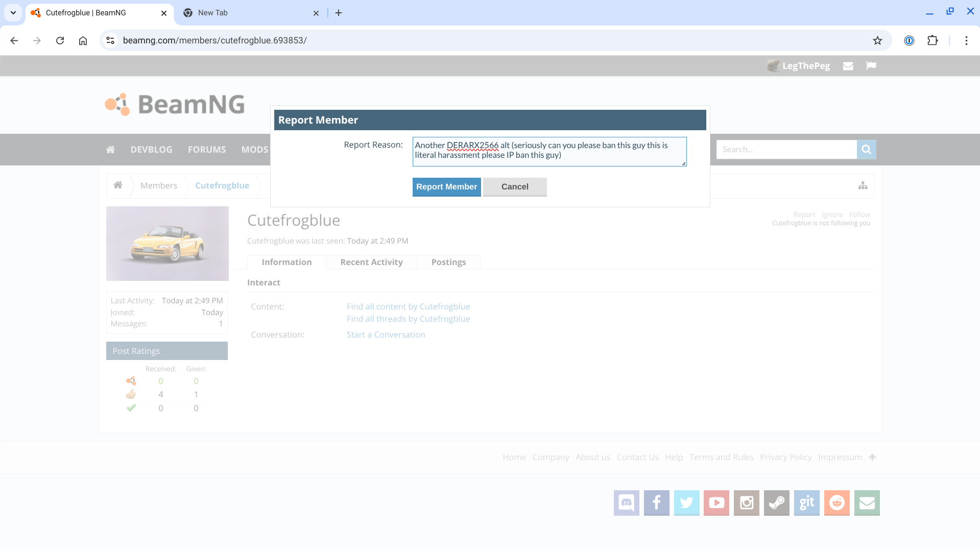Viewport: 980px width, 551px height.
Task: Cancel the report dialog
Action: tap(515, 187)
